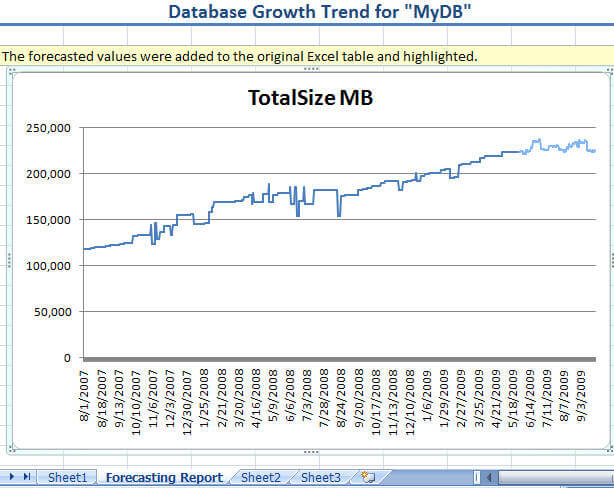The image size is (614, 488).
Task: Click the Insert Worksheet icon
Action: point(368,477)
